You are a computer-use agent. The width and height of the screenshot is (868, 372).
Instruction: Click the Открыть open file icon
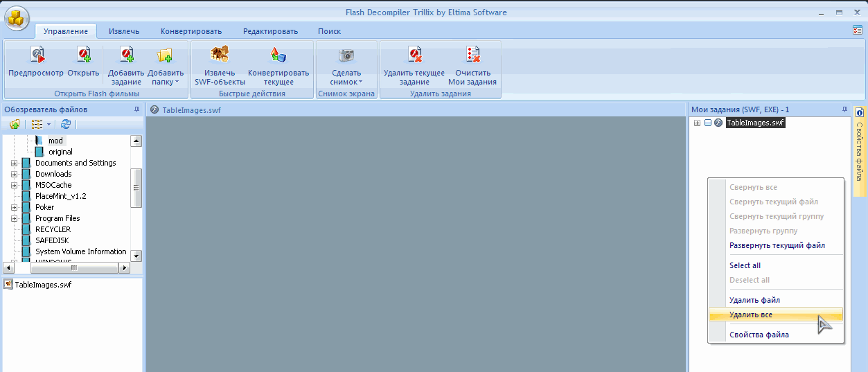coord(83,55)
